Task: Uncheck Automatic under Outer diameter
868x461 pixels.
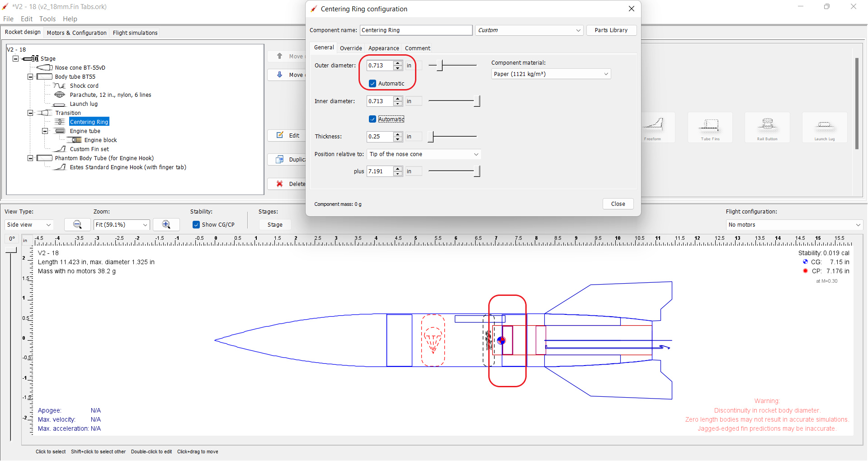Action: coord(372,83)
